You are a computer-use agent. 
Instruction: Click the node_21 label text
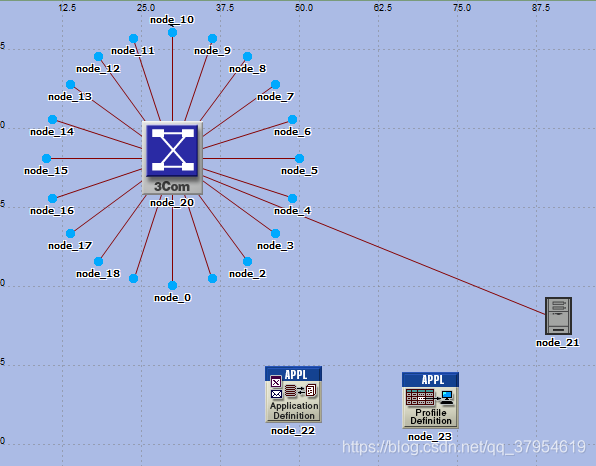[x=558, y=343]
